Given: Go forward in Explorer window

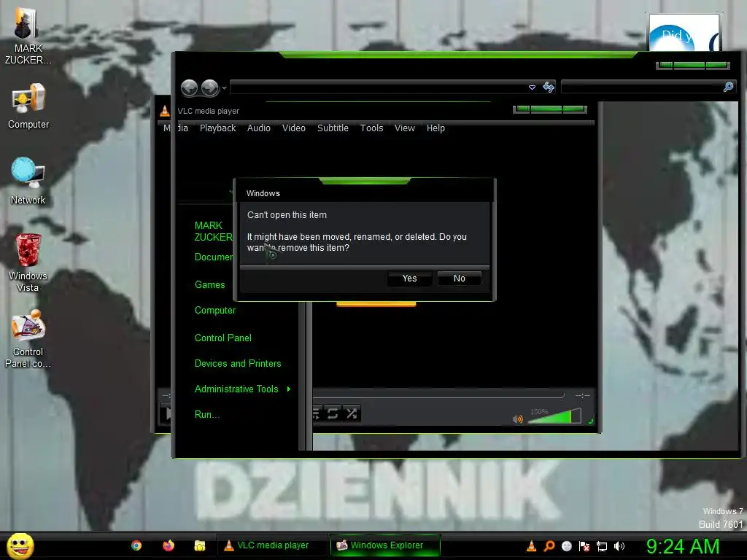Looking at the screenshot, I should point(209,87).
